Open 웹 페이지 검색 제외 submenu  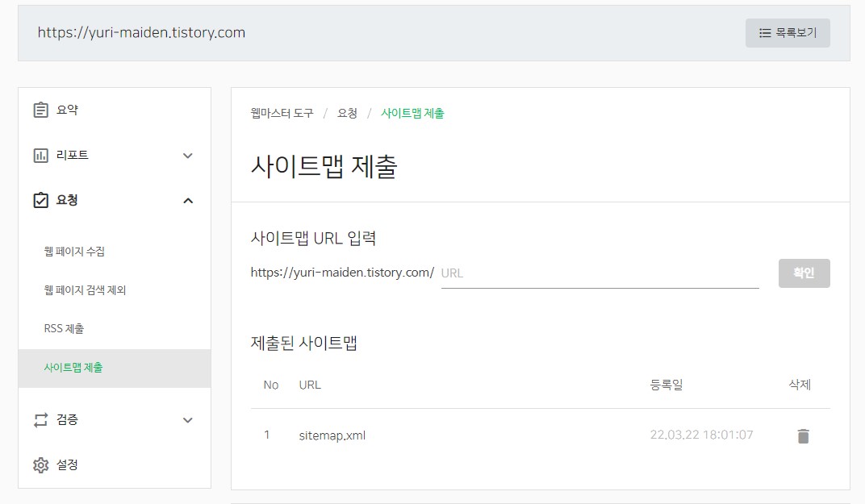point(85,290)
